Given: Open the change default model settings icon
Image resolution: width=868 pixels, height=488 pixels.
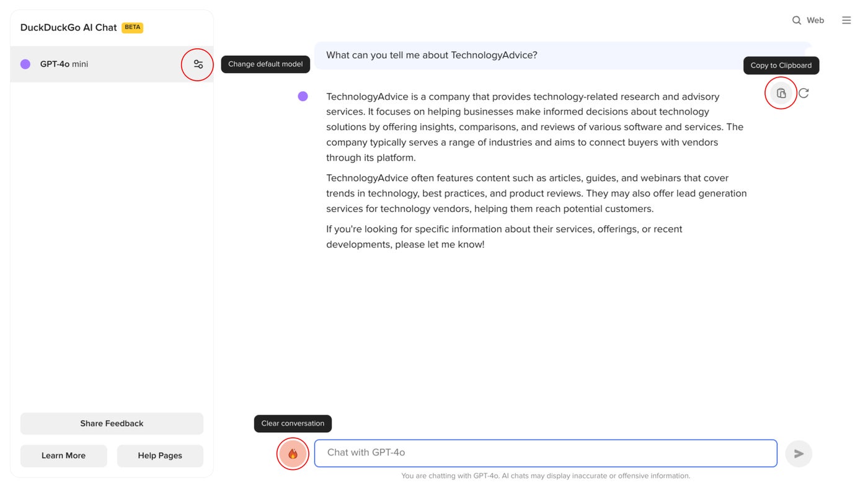Looking at the screenshot, I should point(198,64).
